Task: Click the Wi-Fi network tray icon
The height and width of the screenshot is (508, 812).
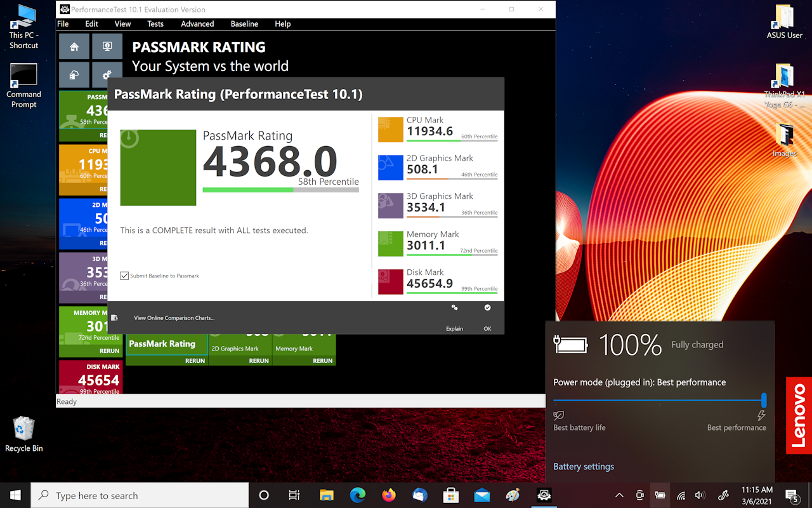Action: pyautogui.click(x=681, y=495)
